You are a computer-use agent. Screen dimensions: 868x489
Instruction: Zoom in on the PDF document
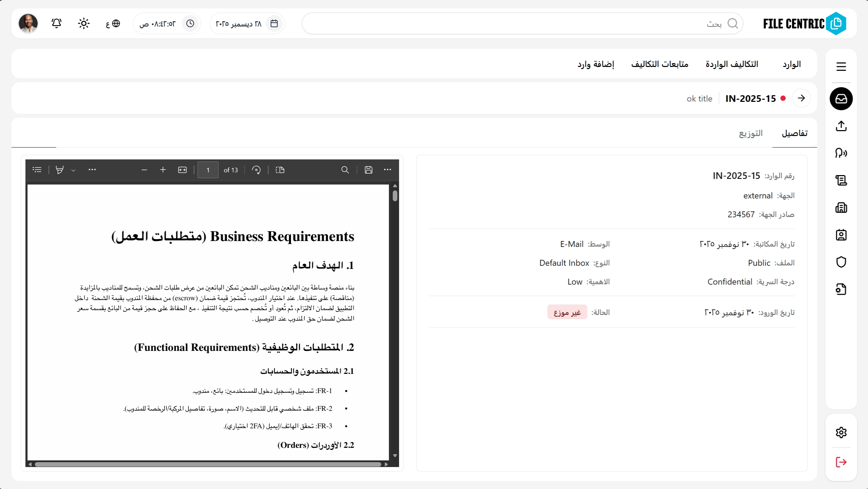pyautogui.click(x=163, y=170)
